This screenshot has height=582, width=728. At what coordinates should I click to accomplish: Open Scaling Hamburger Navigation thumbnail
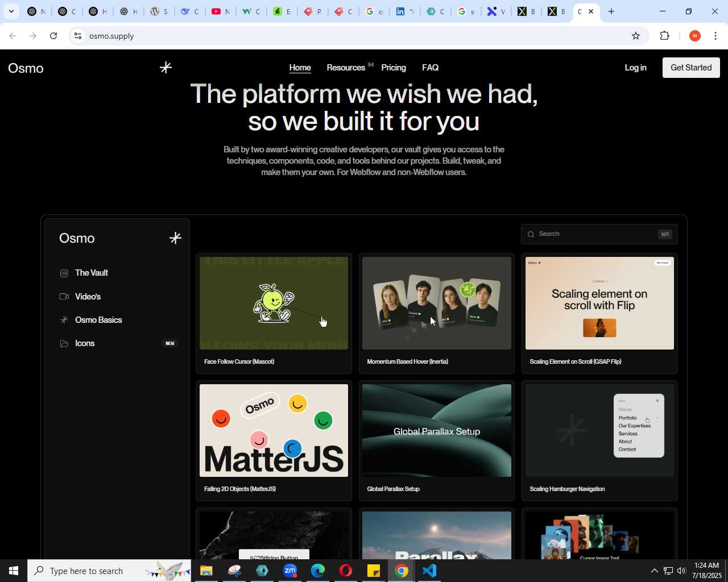[x=599, y=430]
